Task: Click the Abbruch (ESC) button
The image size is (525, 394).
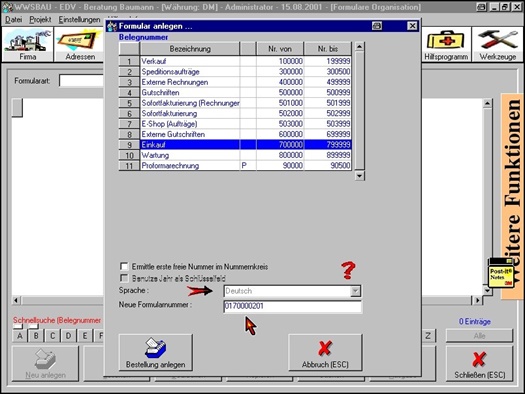Action: click(x=325, y=352)
